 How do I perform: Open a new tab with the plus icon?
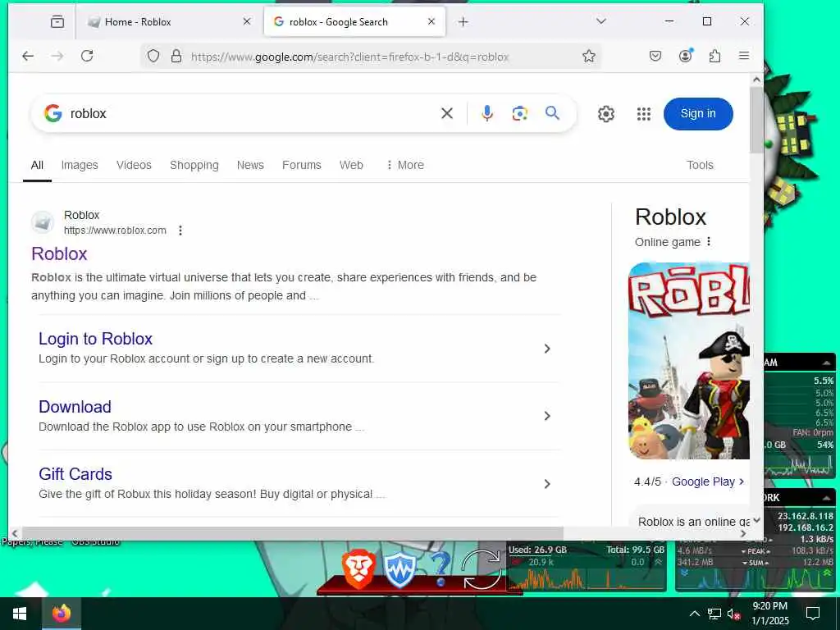tap(463, 22)
